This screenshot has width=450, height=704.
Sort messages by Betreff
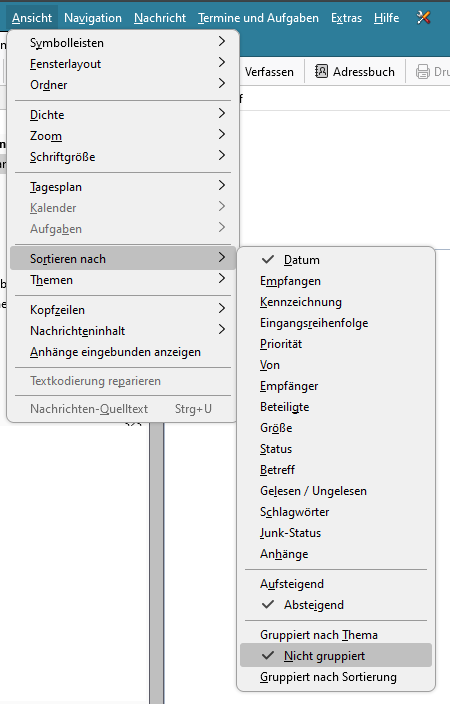tap(336, 470)
